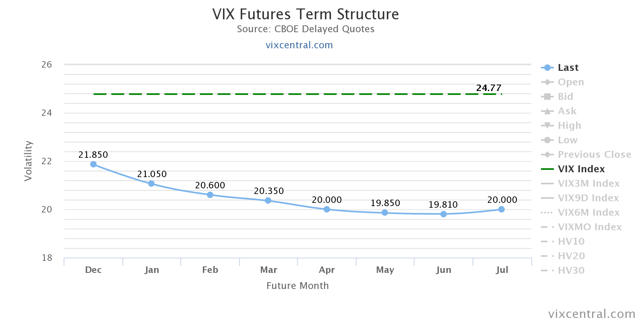Show the VIX3M Index series
This screenshot has height=322, width=644.
pos(588,184)
